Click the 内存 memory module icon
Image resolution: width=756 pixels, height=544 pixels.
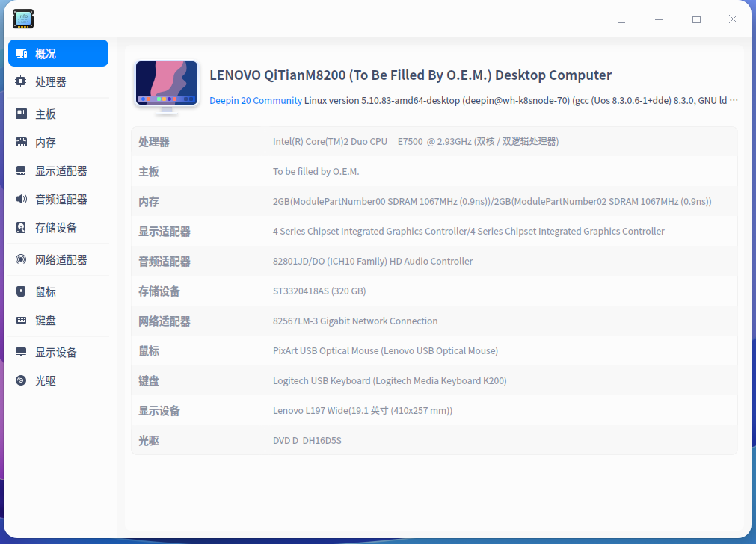(21, 142)
